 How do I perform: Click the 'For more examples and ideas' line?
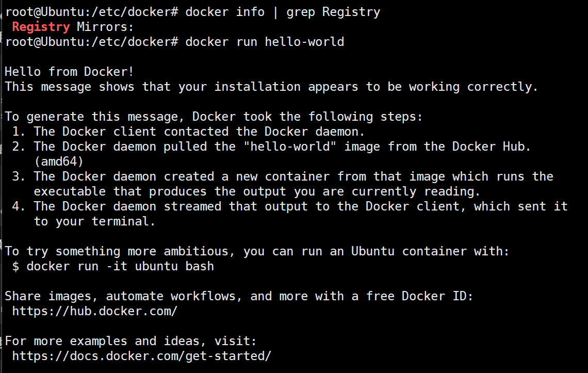point(130,341)
